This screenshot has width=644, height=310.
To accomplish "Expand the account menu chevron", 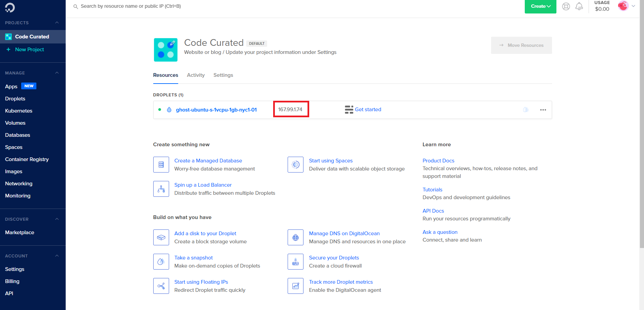I will point(633,6).
